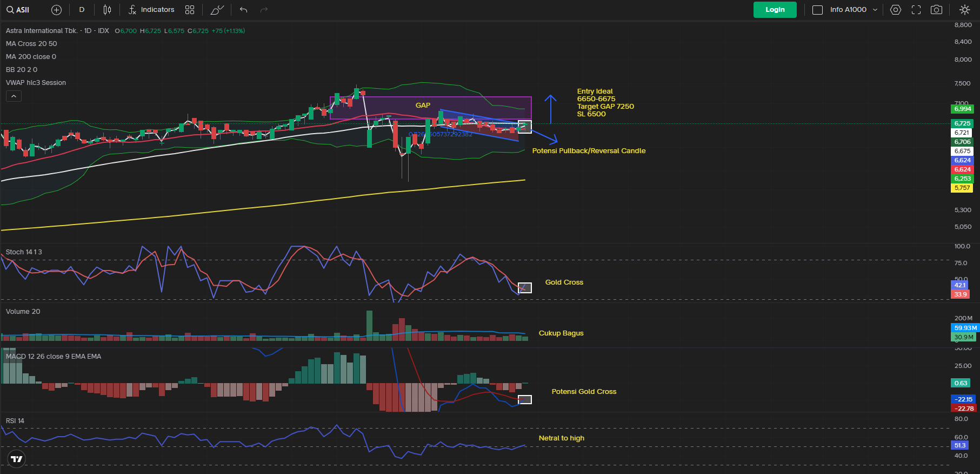Click the 30.9M volume value label
This screenshot has width=980, height=474.
964,338
